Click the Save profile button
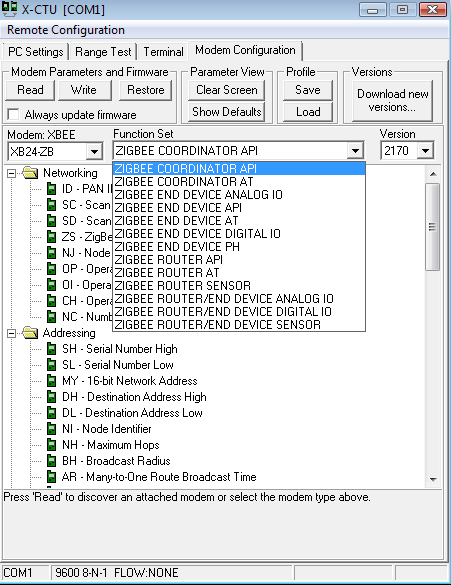Image resolution: width=451 pixels, height=585 pixels. pos(308,90)
